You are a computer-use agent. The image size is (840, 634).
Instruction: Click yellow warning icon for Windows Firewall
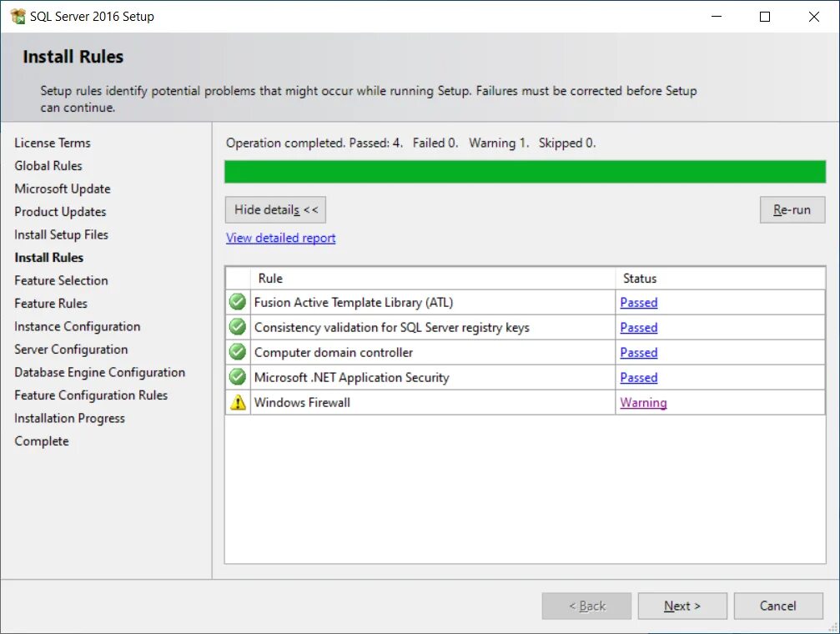point(238,402)
